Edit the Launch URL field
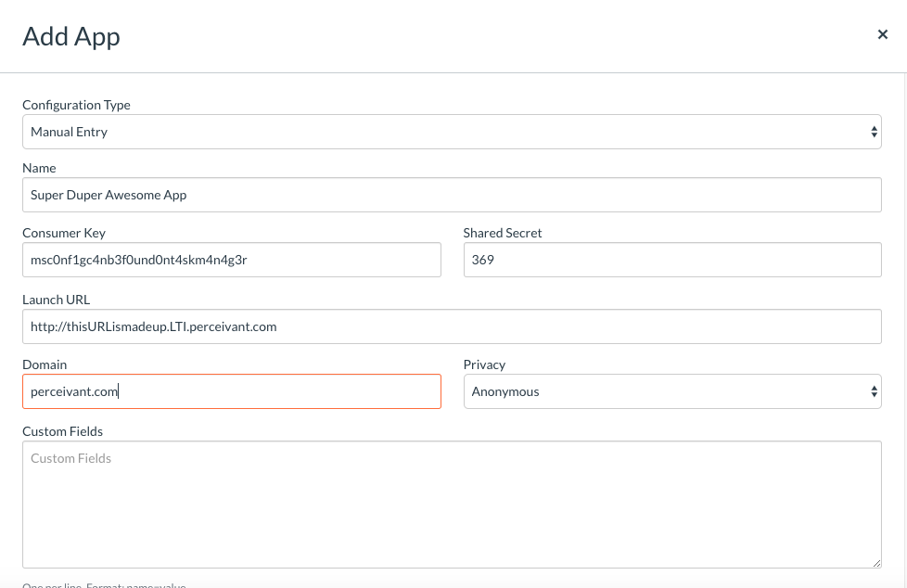907x588 pixels. click(x=452, y=326)
